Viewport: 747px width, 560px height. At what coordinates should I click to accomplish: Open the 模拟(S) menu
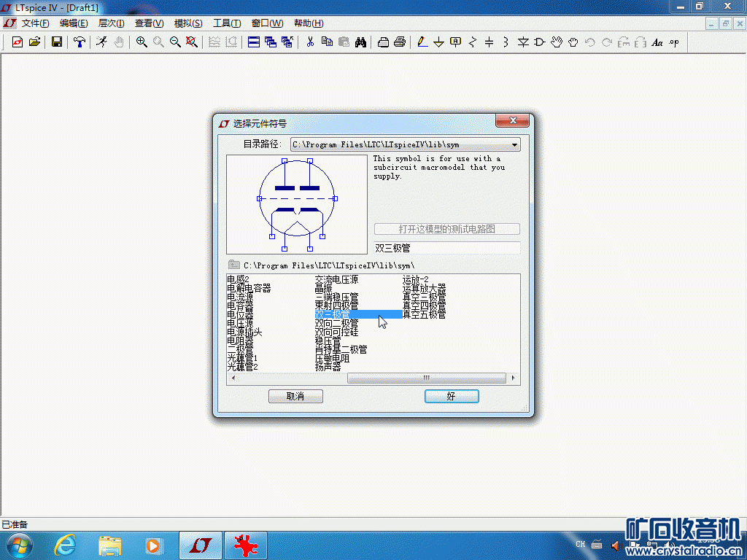188,23
